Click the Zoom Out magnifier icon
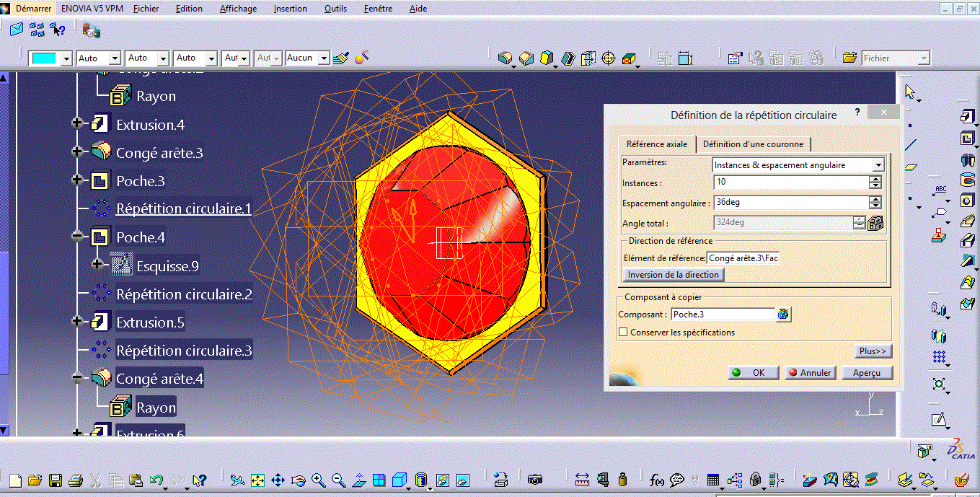The image size is (980, 497). (x=338, y=480)
